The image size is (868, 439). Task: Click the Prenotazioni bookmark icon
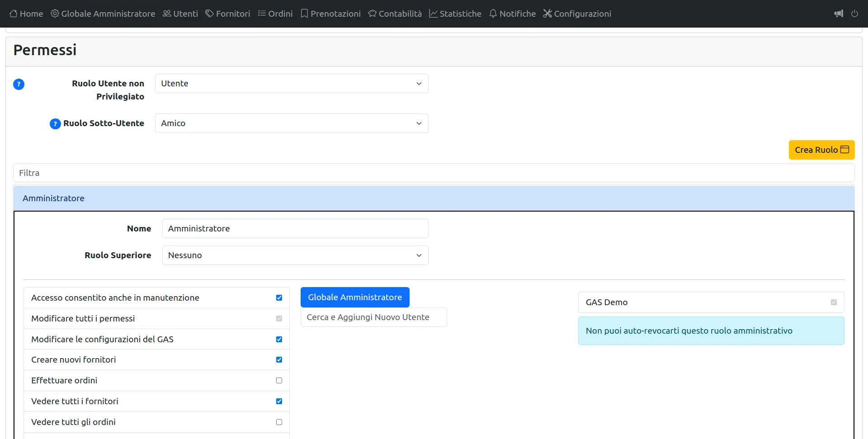(x=304, y=14)
